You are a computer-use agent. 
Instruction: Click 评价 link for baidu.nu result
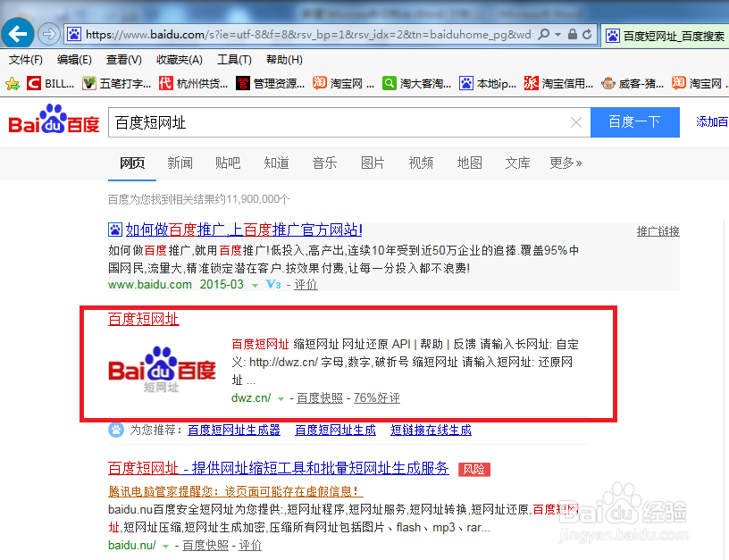(x=250, y=545)
